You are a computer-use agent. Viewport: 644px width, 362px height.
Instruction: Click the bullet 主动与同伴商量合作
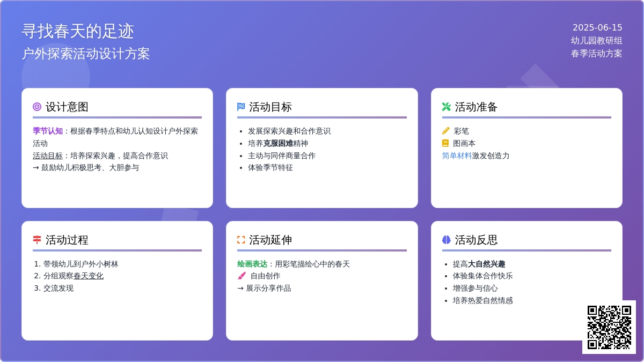pos(282,156)
